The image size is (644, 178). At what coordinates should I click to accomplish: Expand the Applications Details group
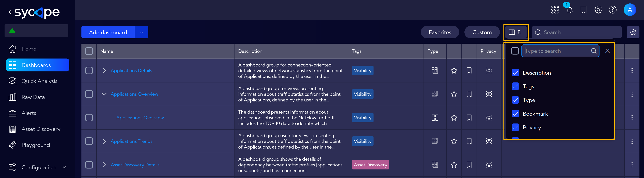104,71
